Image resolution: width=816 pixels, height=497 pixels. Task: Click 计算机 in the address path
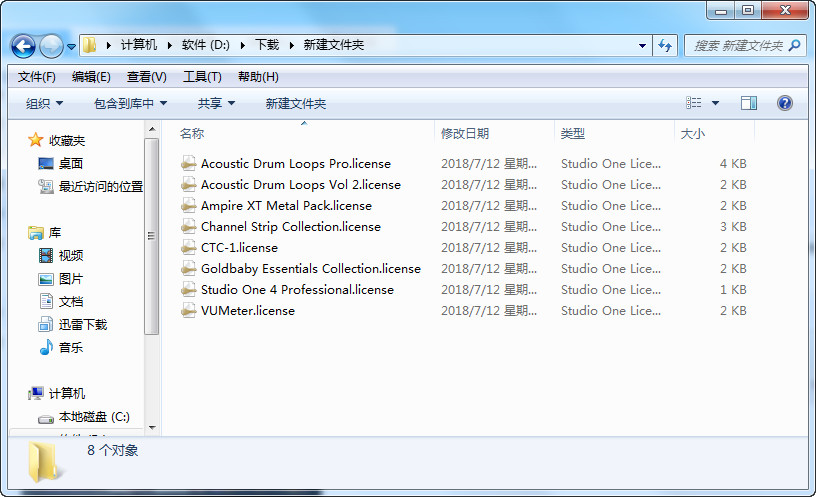pos(138,45)
